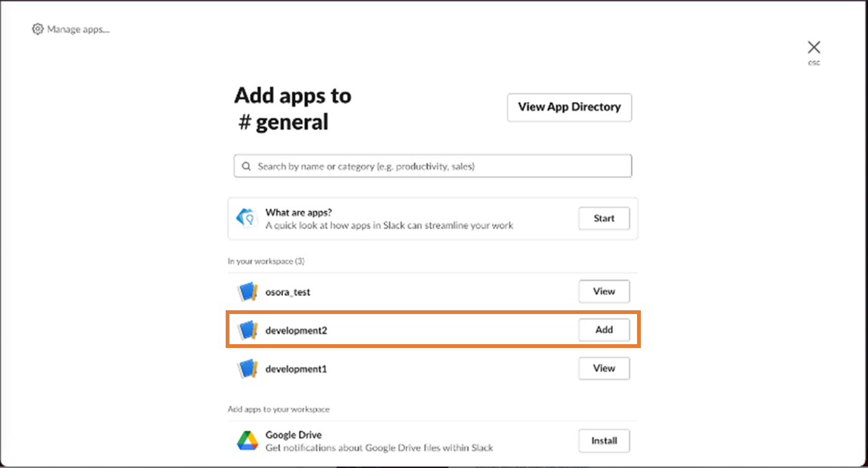Install the Google Drive app
The image size is (868, 468).
coord(604,441)
